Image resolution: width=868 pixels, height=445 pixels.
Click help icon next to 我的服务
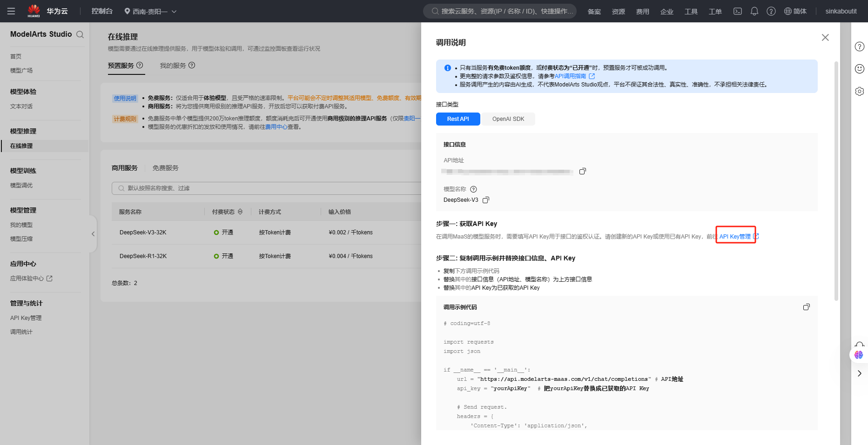click(x=192, y=65)
